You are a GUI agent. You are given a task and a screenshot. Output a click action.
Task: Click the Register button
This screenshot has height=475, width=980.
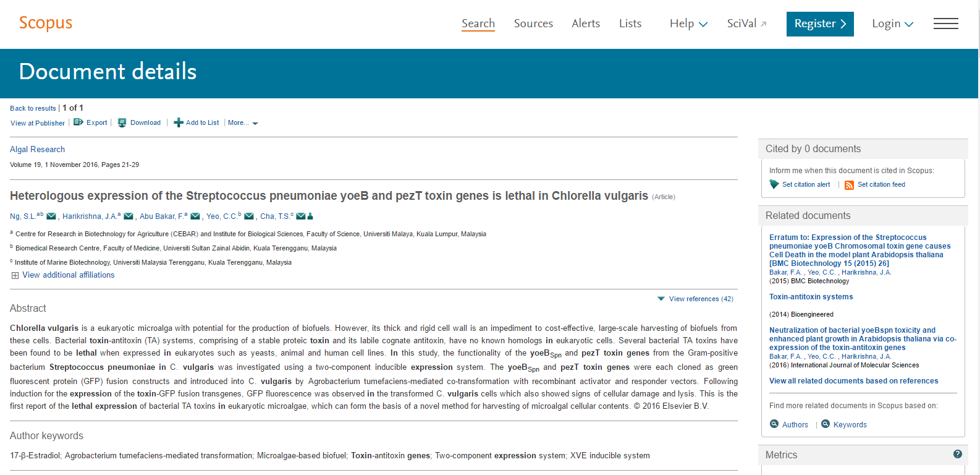[820, 24]
